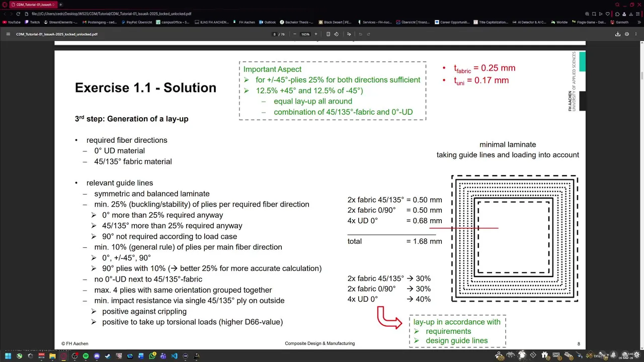Open the Twitch bookmark
Screen dimensions: 644x362
point(32,22)
